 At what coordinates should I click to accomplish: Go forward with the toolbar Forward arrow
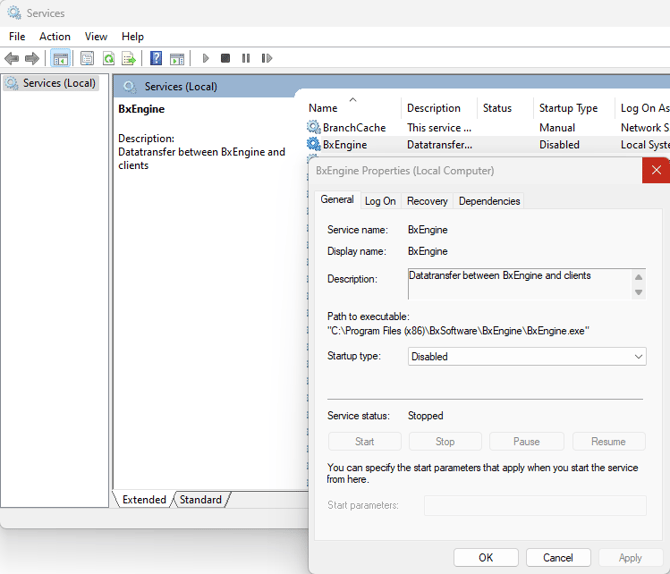pyautogui.click(x=32, y=58)
